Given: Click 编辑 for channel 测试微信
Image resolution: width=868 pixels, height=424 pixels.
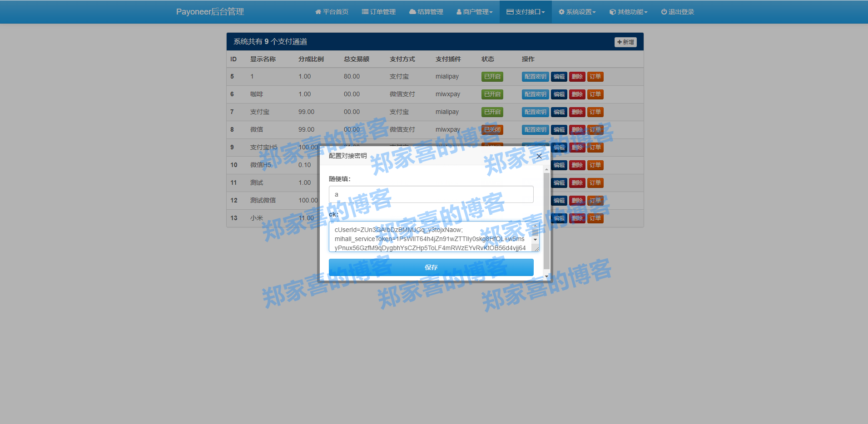Looking at the screenshot, I should point(559,201).
